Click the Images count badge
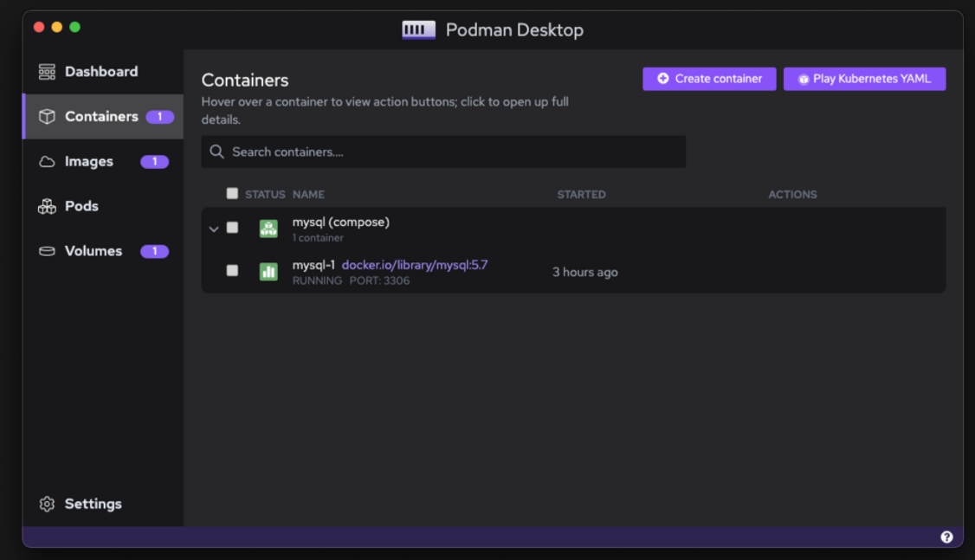This screenshot has width=975, height=560. click(154, 162)
